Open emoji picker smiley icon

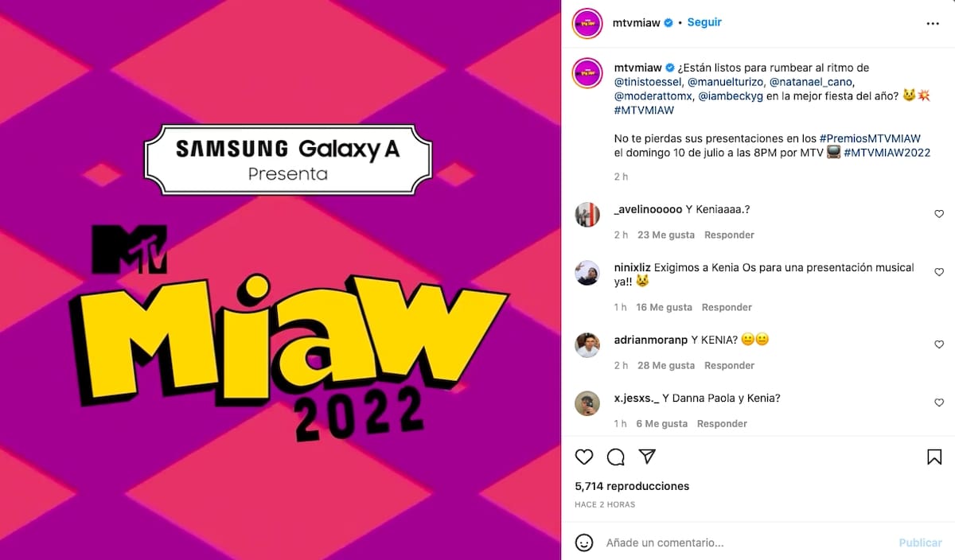click(x=584, y=542)
